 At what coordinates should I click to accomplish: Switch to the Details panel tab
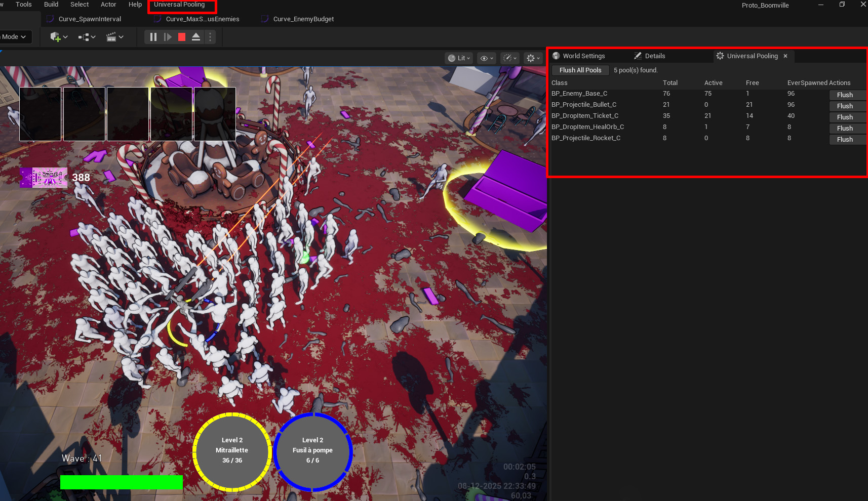click(x=654, y=56)
